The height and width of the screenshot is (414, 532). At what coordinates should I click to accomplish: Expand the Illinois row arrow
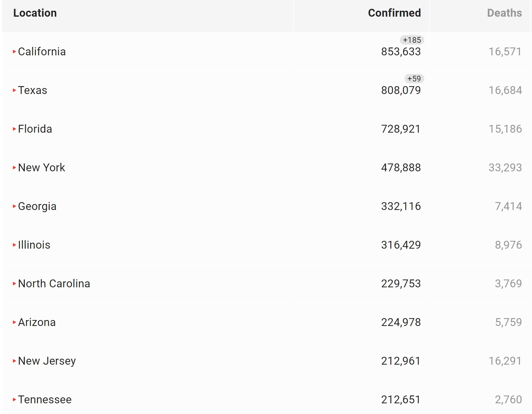pos(14,245)
